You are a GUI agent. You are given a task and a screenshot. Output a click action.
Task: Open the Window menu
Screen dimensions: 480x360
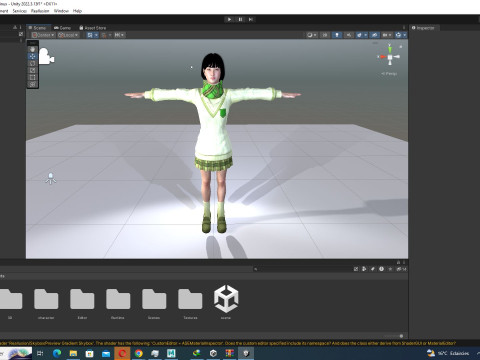(61, 11)
